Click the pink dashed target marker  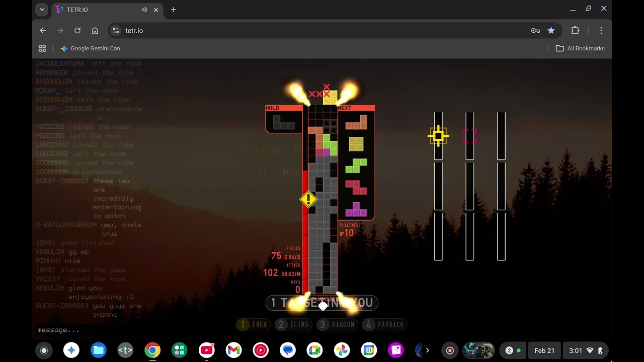[469, 136]
